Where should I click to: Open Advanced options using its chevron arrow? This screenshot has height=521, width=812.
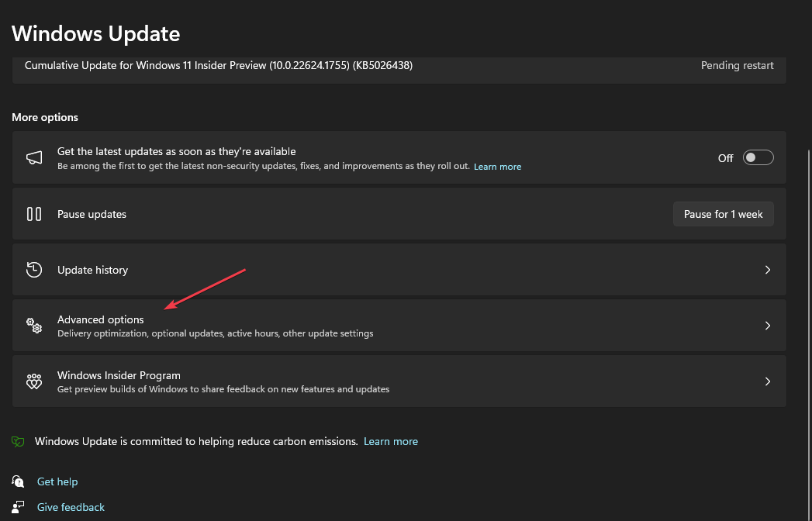coord(768,326)
